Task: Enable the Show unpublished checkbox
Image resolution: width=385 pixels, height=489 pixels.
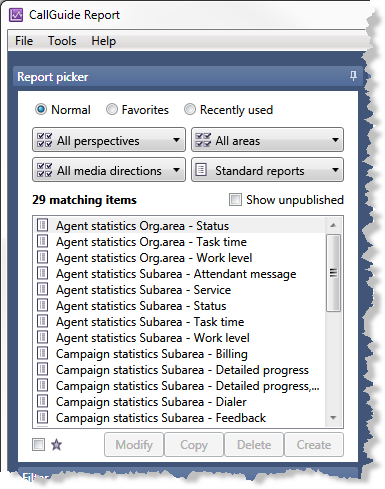Action: (x=235, y=200)
